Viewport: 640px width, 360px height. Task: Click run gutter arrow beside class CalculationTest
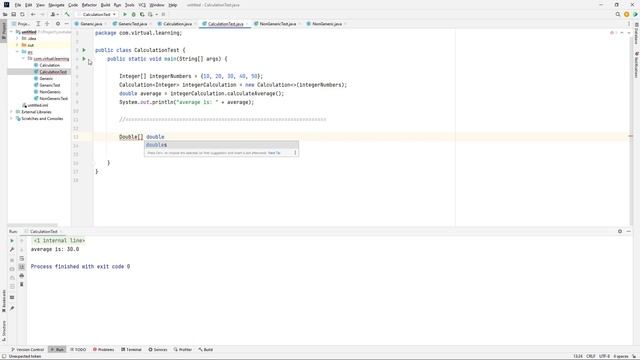click(x=84, y=50)
